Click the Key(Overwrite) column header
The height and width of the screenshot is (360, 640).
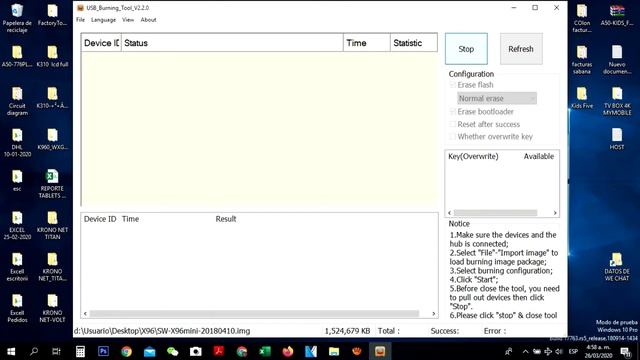click(x=473, y=156)
